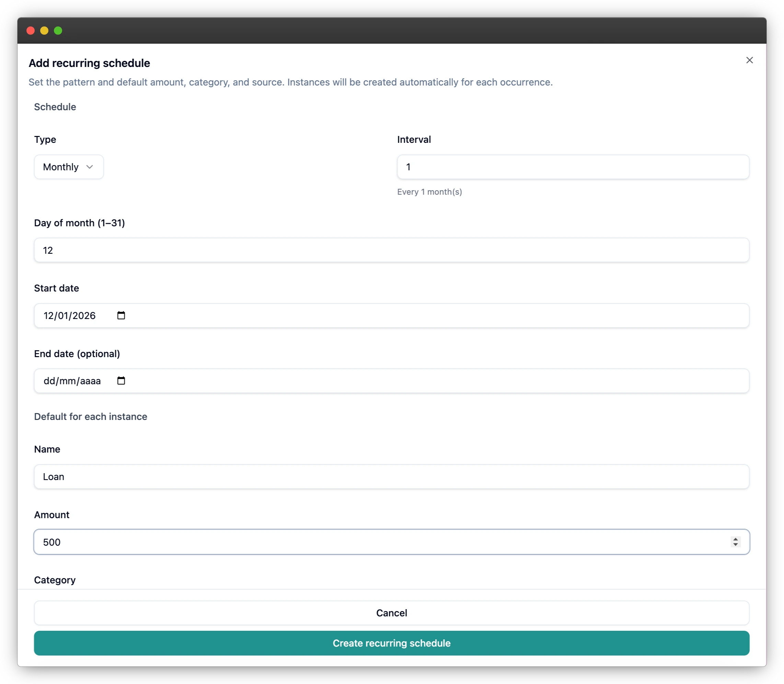
Task: Select the Name field containing Loan
Action: click(391, 476)
